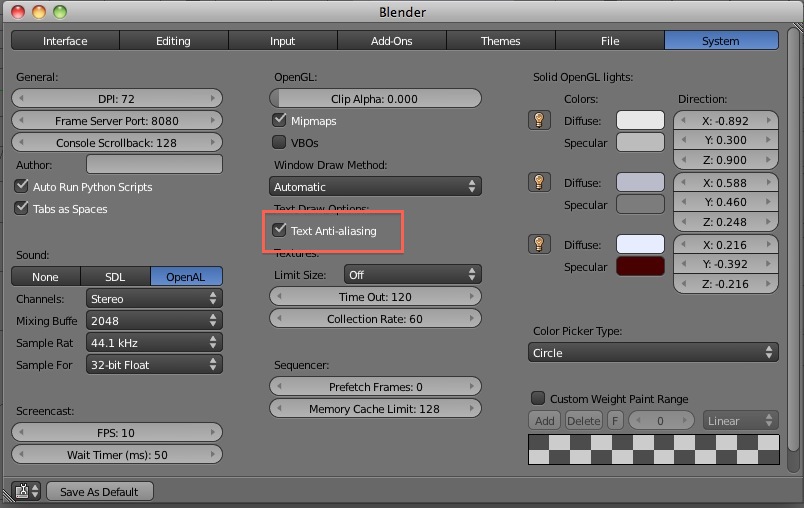Toggle the first OpenGL light bulb icon
The image size is (804, 508).
(539, 120)
